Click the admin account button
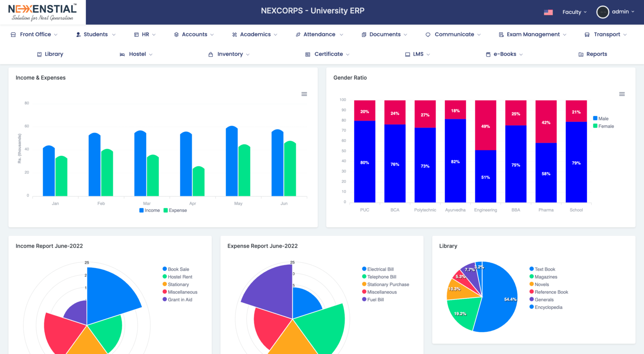 tap(615, 12)
